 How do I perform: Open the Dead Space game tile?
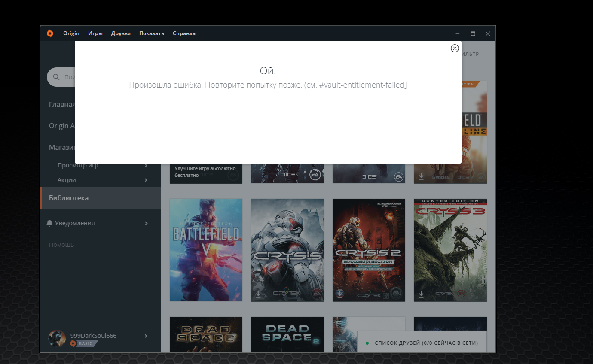[x=206, y=334]
